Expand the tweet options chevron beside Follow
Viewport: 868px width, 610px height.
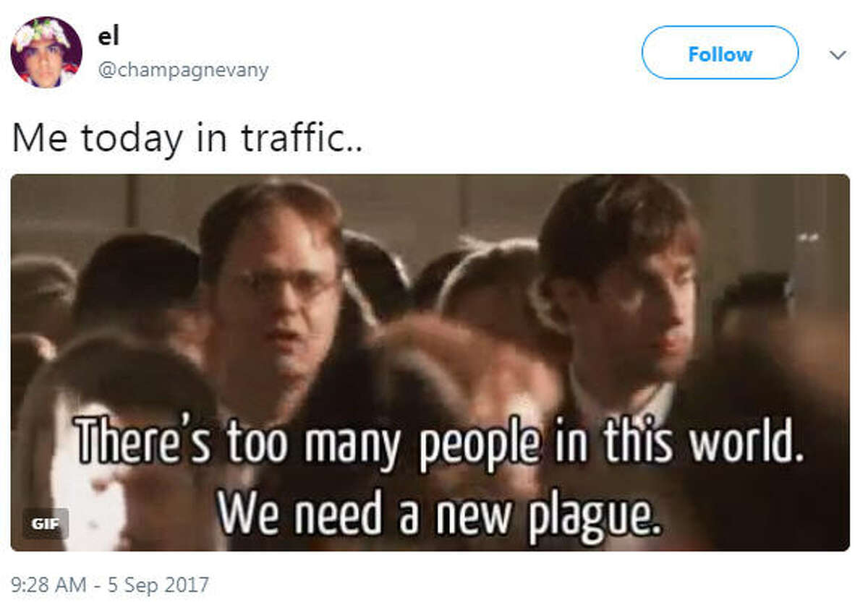coord(838,55)
